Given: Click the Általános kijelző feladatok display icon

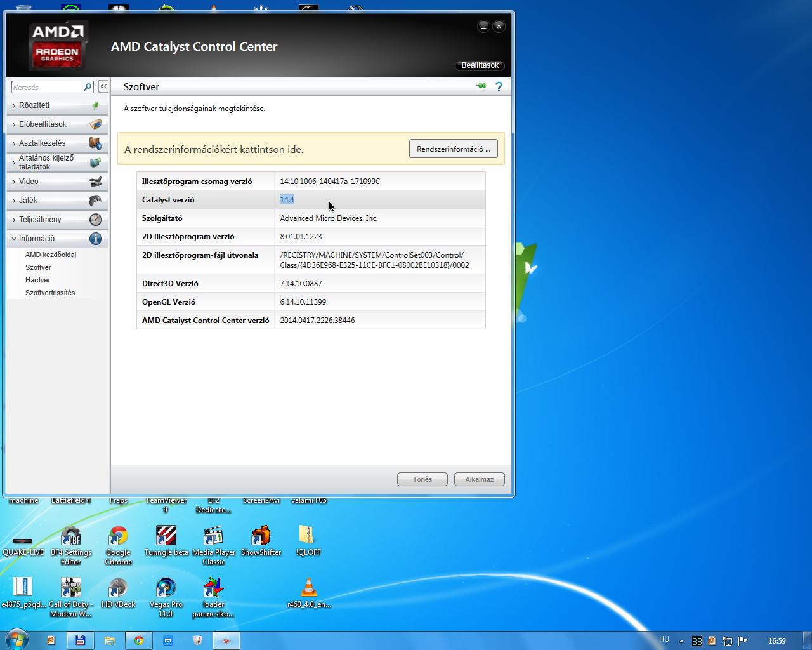Looking at the screenshot, I should point(96,162).
